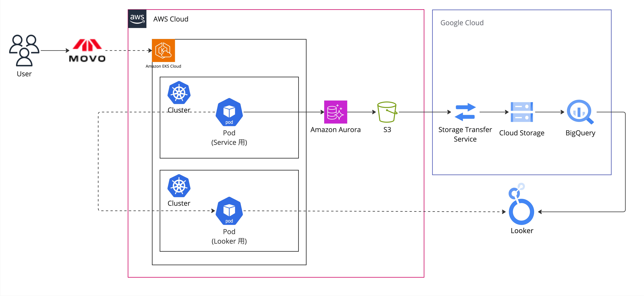
Task: Click the Amazon Aurora icon
Action: 336,112
